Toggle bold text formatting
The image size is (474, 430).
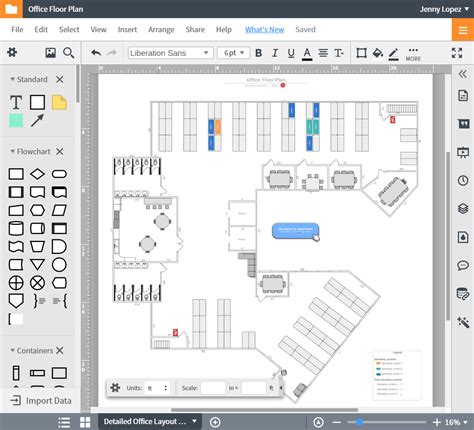[258, 53]
